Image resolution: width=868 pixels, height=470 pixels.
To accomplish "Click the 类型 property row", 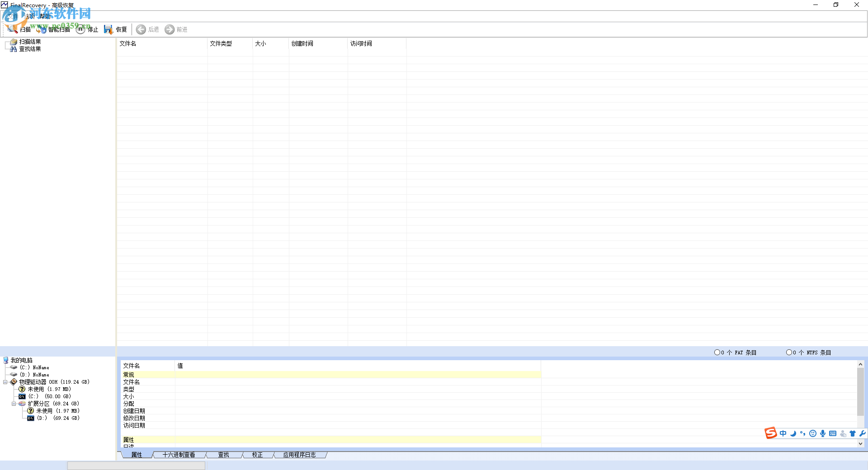I will (x=331, y=389).
